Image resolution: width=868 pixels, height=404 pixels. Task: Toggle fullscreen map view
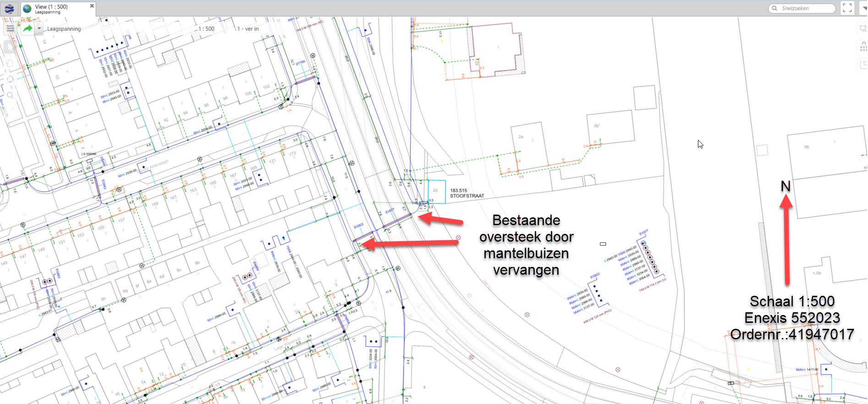847,8
